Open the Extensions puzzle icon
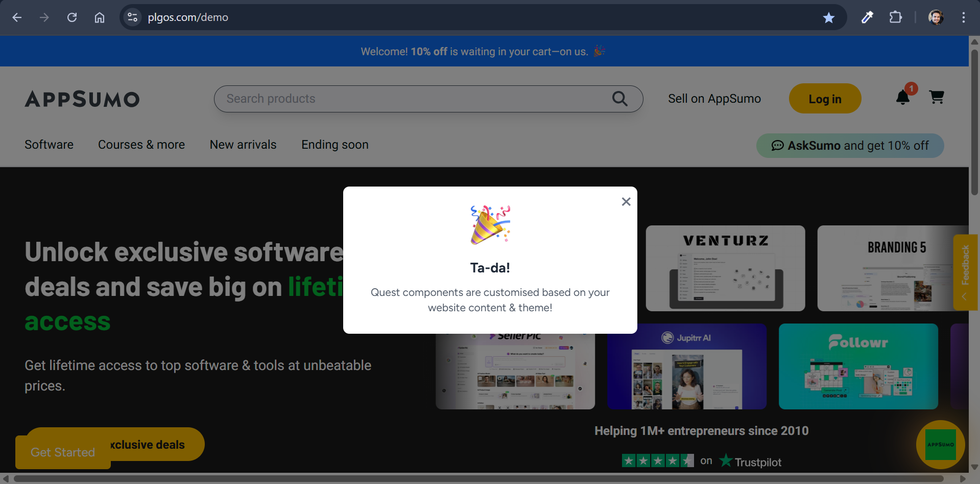Image resolution: width=980 pixels, height=484 pixels. tap(895, 17)
